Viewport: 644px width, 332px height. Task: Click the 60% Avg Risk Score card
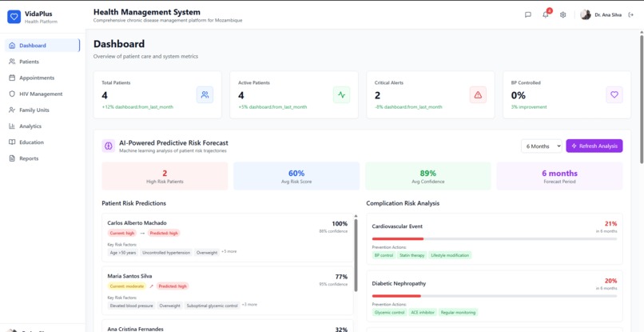296,176
